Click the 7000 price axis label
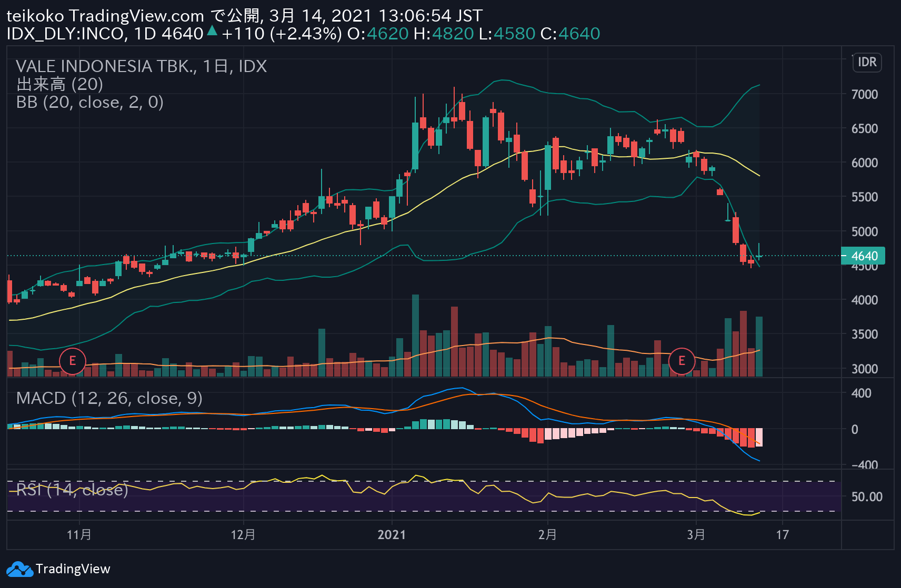Image resolution: width=901 pixels, height=588 pixels. click(x=865, y=95)
